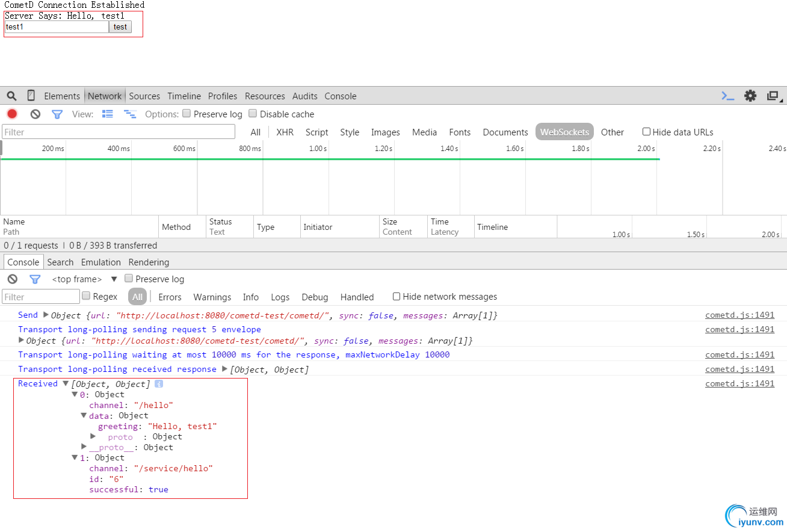Collapse the 1: Object node

pyautogui.click(x=75, y=457)
